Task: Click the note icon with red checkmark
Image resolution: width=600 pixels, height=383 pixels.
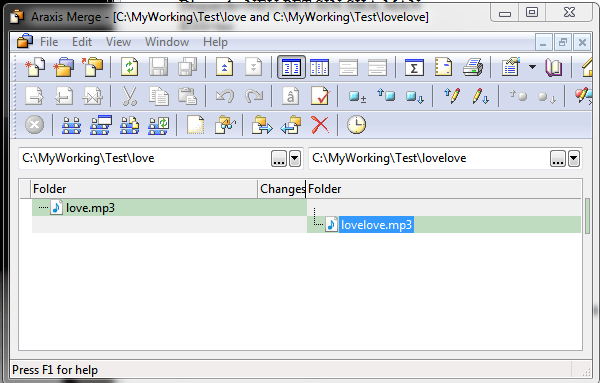Action: tap(320, 96)
